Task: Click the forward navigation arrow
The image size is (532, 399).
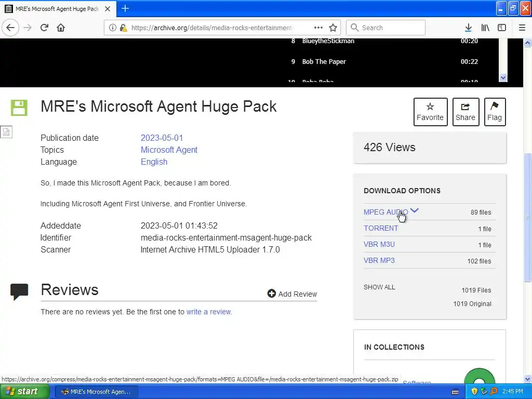Action: tap(28, 28)
